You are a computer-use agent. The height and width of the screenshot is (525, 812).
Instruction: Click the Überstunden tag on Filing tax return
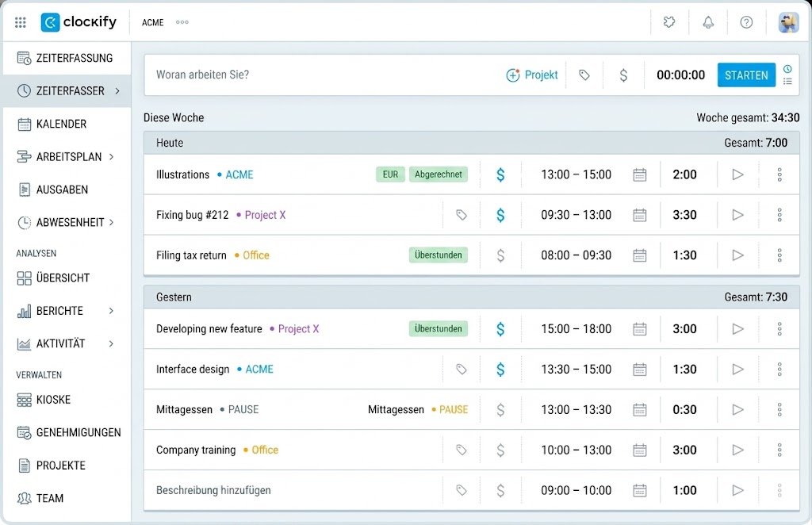coord(438,255)
